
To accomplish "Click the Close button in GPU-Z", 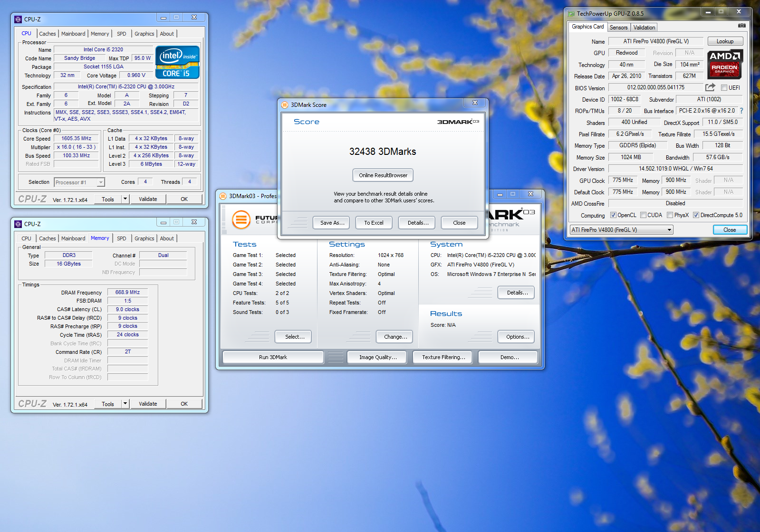I will coord(730,230).
